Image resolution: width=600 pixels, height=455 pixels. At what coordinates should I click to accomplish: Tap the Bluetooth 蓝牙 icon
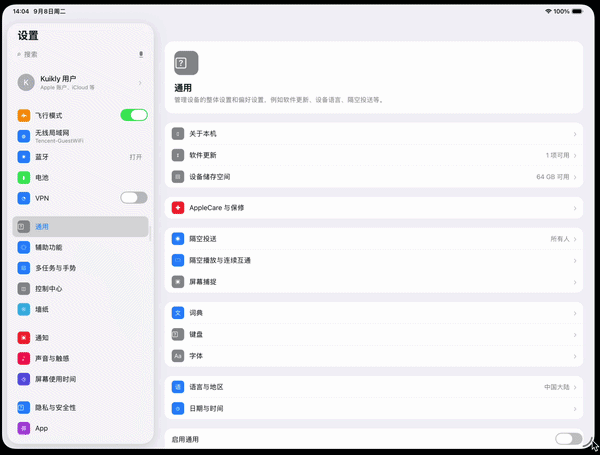pyautogui.click(x=24, y=157)
